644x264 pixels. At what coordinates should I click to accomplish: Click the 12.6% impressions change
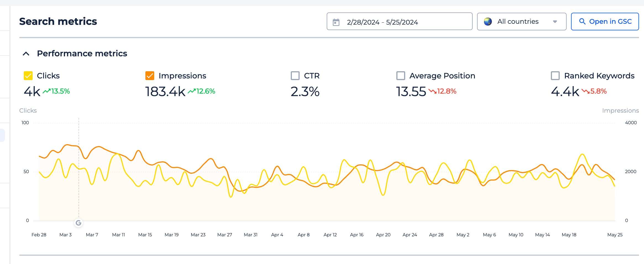point(206,91)
